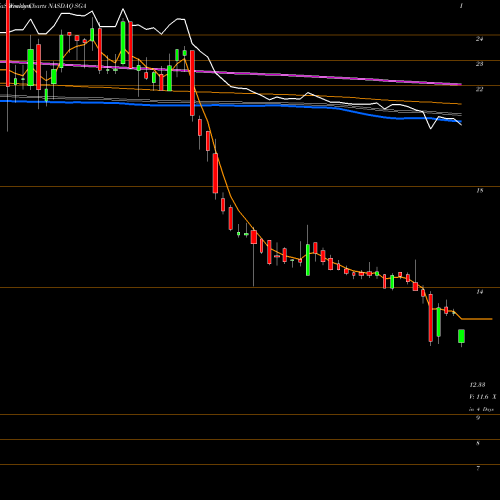Click the price axis label '24'
Screen dimensions: 500x500
(x=479, y=39)
